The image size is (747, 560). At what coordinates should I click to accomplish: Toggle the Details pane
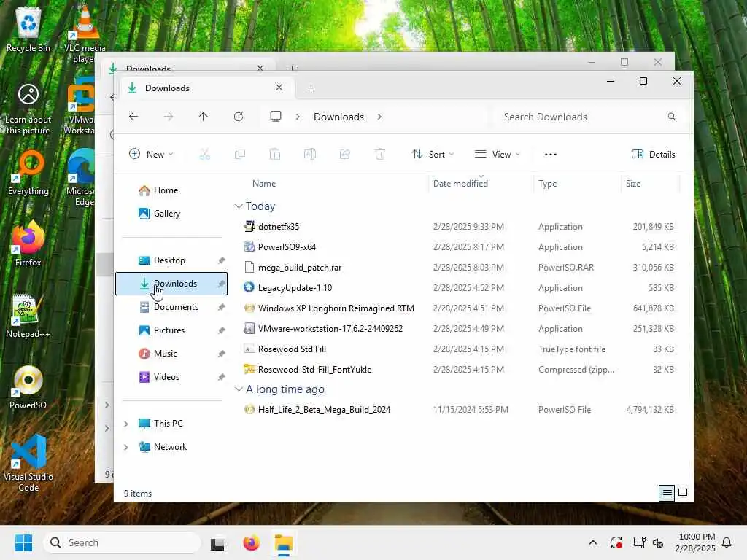pos(653,155)
